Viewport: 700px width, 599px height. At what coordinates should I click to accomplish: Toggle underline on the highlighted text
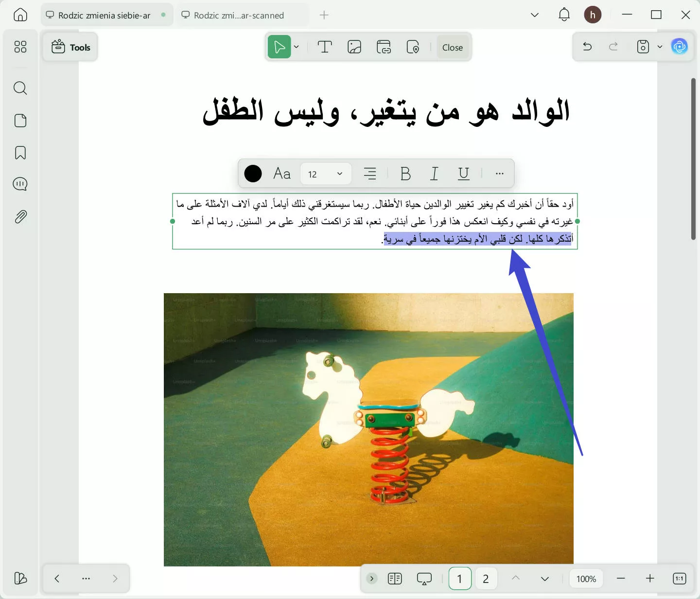(x=463, y=173)
